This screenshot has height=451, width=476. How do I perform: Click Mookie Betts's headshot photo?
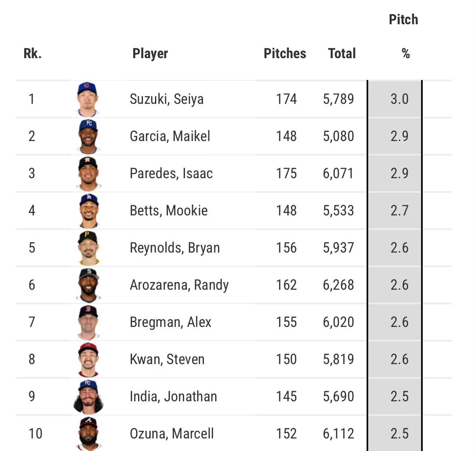[x=88, y=211]
